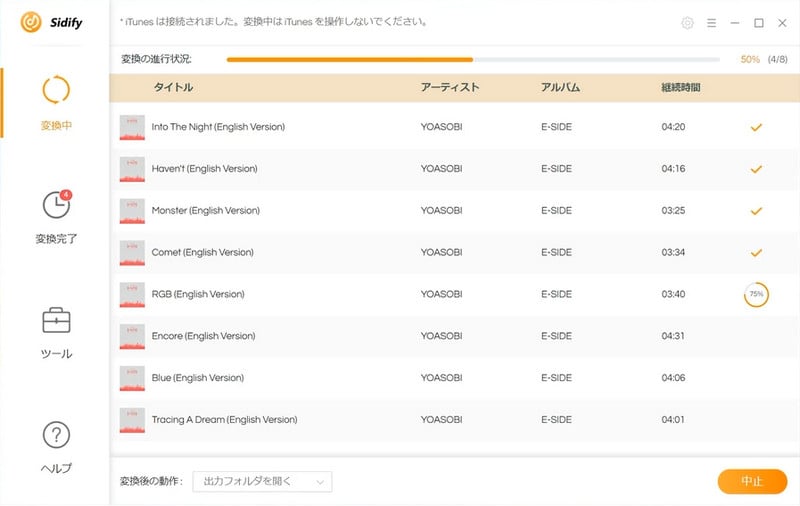Select Monster (English Version) title
The width and height of the screenshot is (800, 506).
(x=206, y=211)
